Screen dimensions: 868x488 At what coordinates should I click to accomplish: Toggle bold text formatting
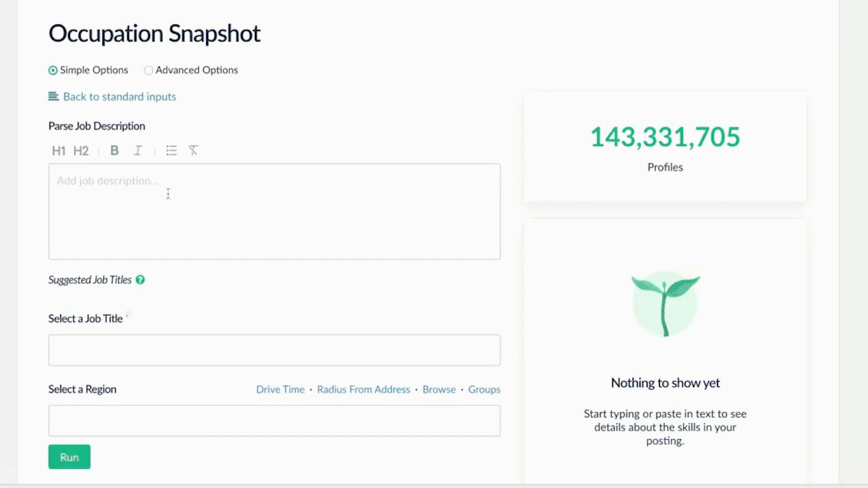(115, 150)
